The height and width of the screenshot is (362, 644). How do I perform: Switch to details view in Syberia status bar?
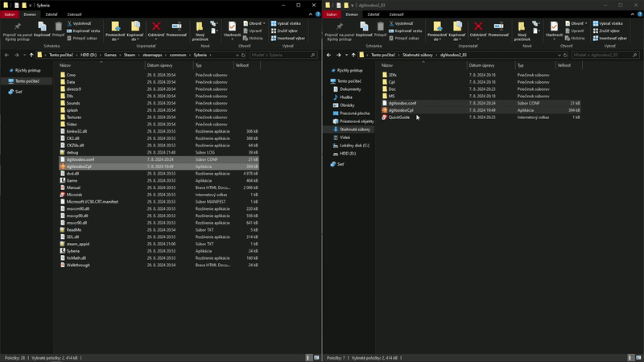click(309, 358)
